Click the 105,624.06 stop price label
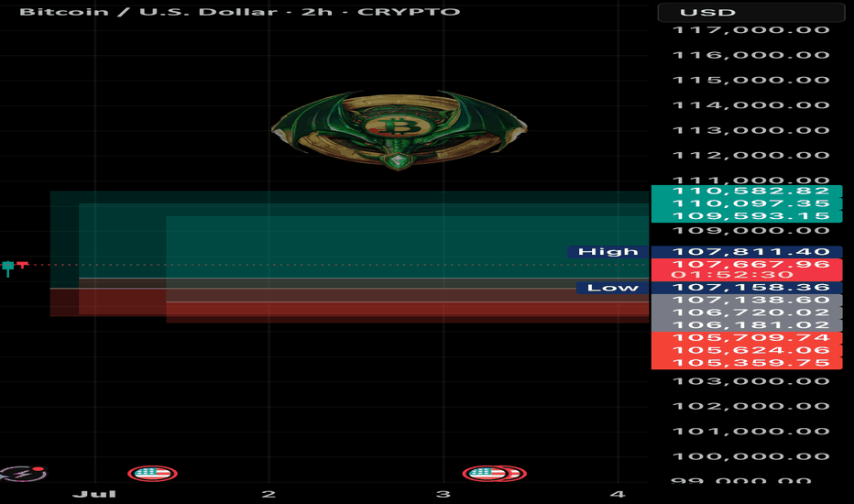 point(747,350)
